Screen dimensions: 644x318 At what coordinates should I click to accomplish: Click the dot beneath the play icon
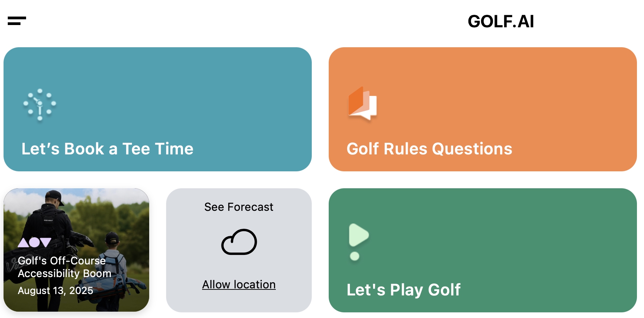tap(354, 256)
